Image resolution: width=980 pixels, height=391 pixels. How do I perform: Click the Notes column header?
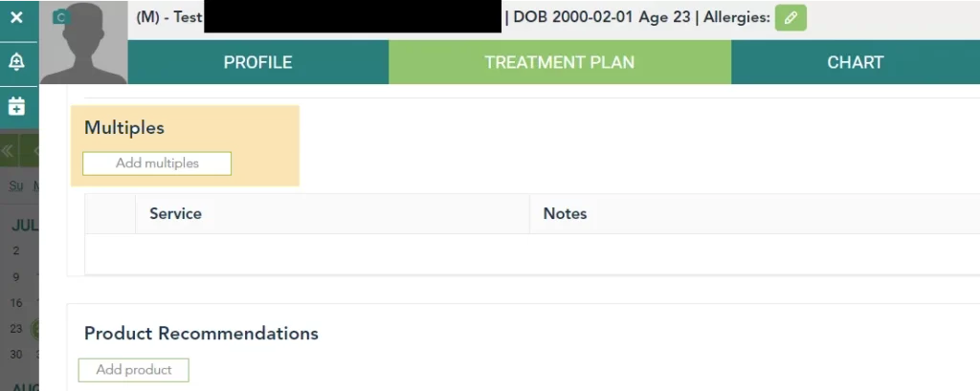point(565,214)
